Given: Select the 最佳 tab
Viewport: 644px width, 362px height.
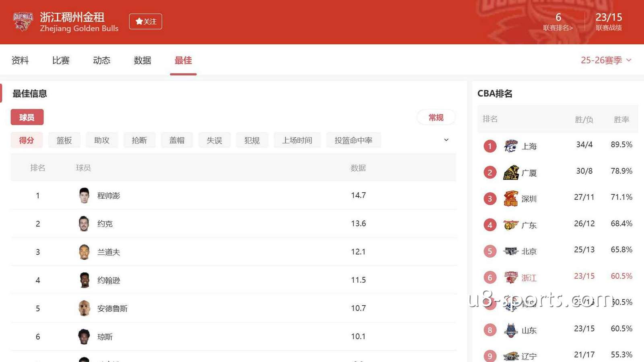Looking at the screenshot, I should (x=183, y=60).
